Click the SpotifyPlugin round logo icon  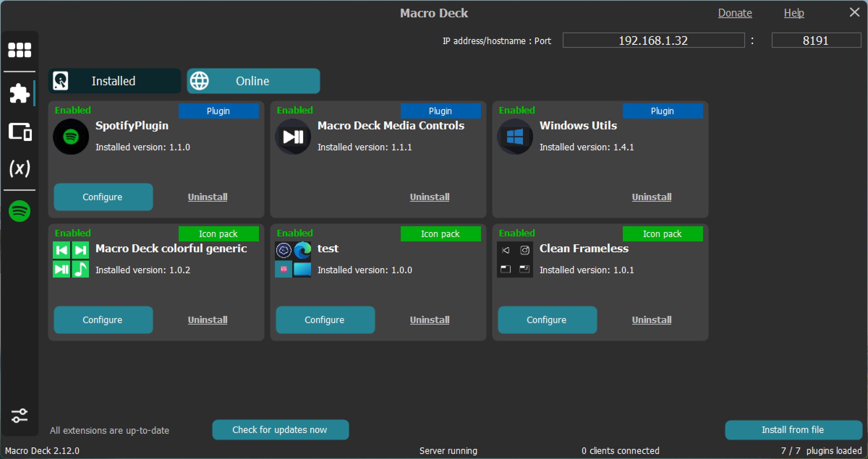71,137
